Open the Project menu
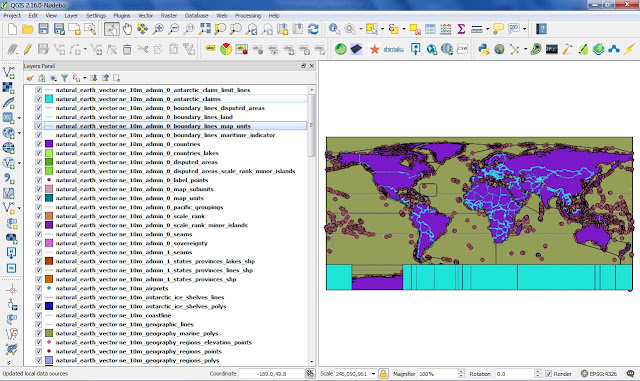The image size is (640, 381). pyautogui.click(x=12, y=16)
